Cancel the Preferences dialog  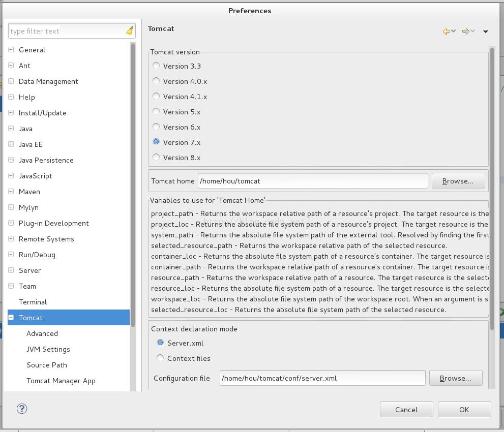406,410
